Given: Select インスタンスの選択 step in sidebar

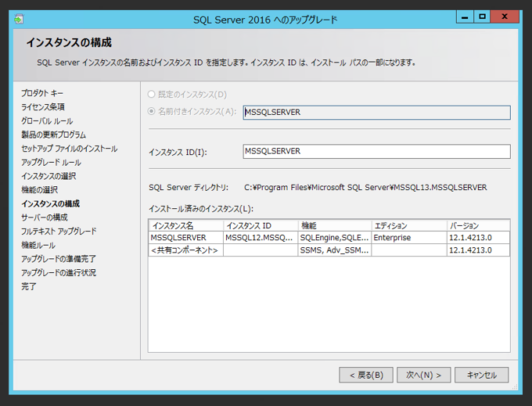Looking at the screenshot, I should click(x=49, y=176).
